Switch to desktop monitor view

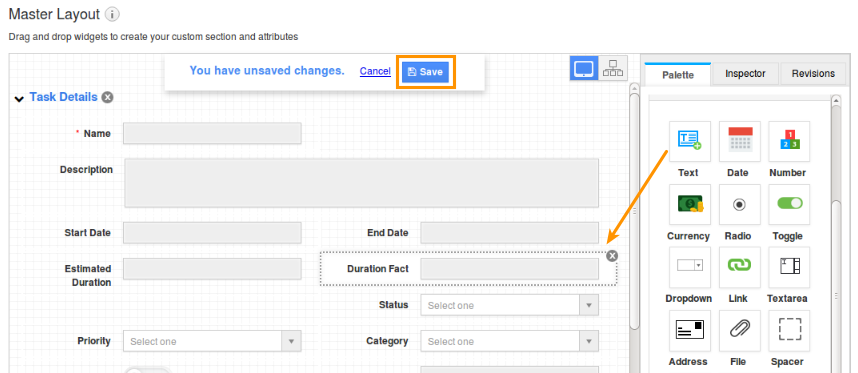coord(584,69)
